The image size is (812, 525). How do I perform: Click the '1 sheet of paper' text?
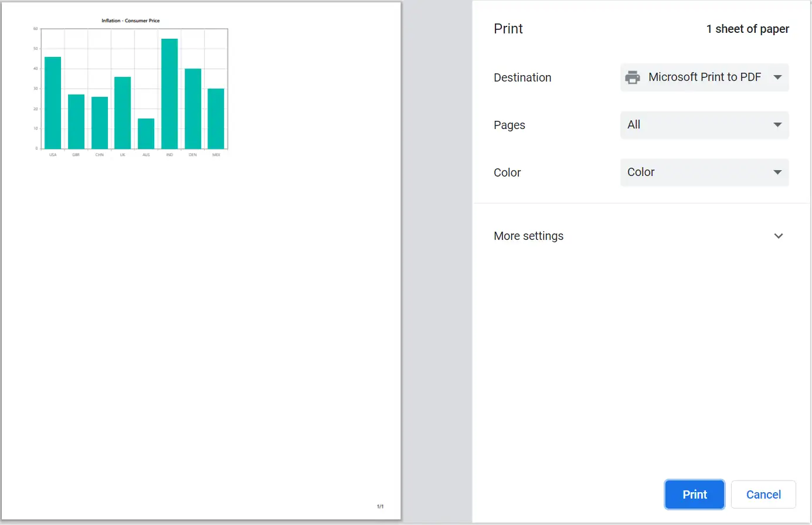click(748, 29)
